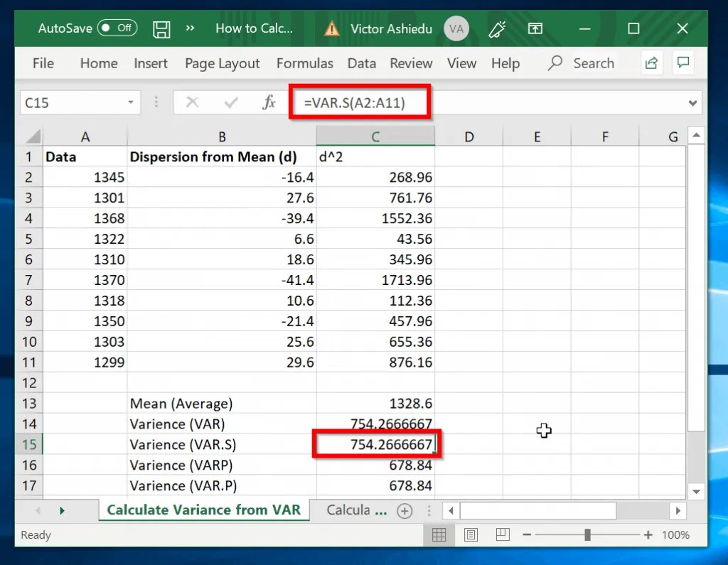Click the cell showing 1328.6

(375, 404)
